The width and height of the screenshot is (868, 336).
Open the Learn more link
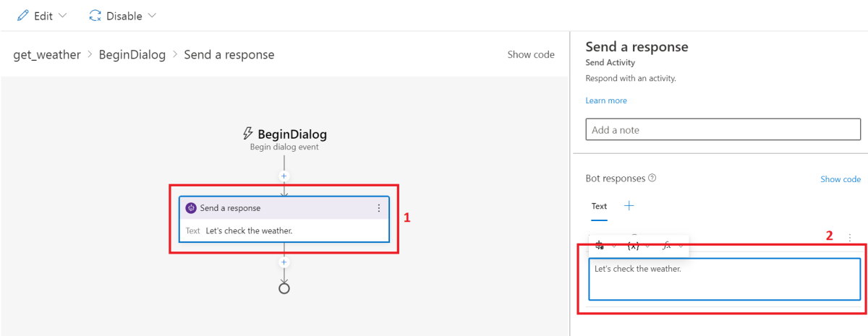click(606, 100)
